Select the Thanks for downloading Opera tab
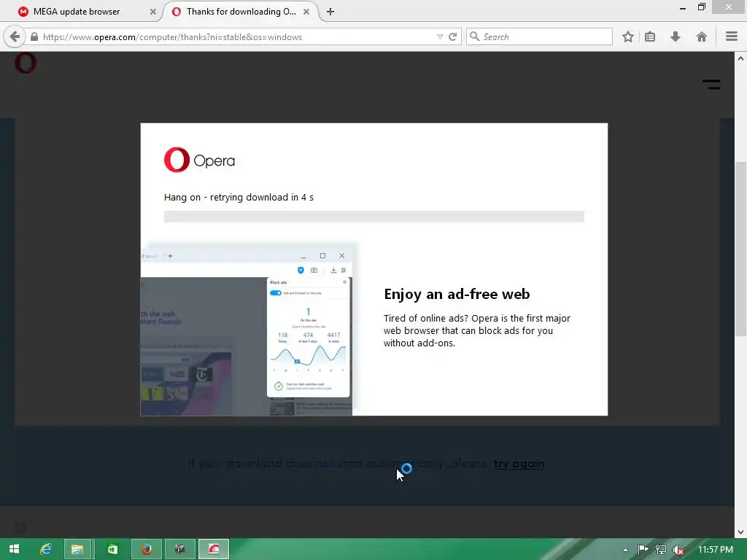 pyautogui.click(x=241, y=12)
